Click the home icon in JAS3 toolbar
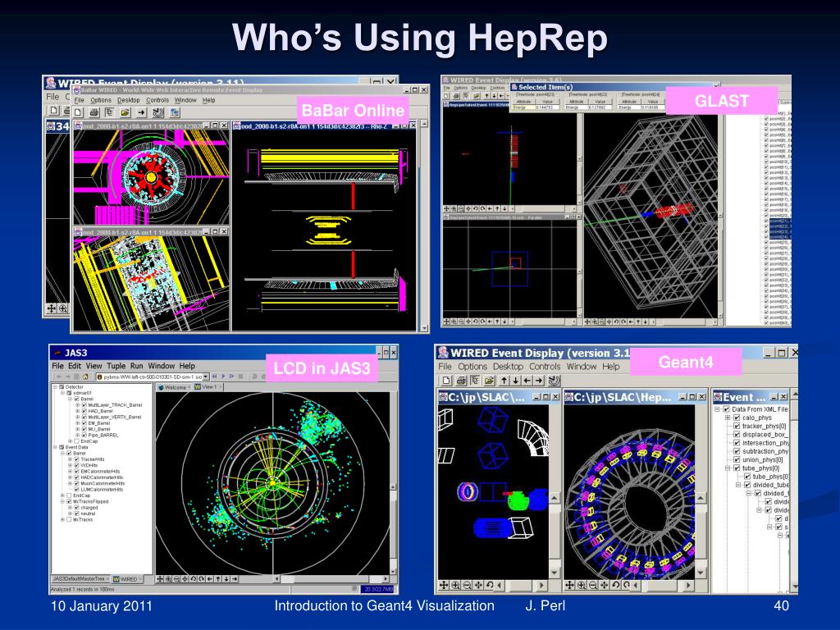Image resolution: width=840 pixels, height=630 pixels. click(85, 377)
